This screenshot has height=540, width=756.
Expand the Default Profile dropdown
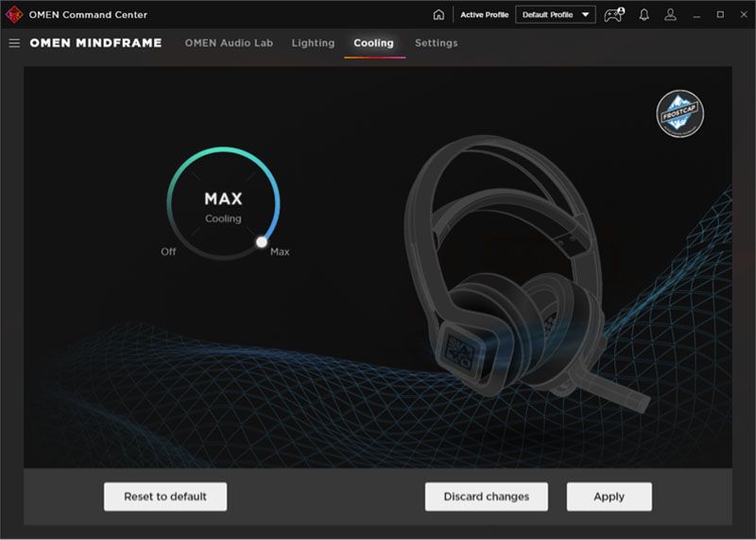(556, 15)
